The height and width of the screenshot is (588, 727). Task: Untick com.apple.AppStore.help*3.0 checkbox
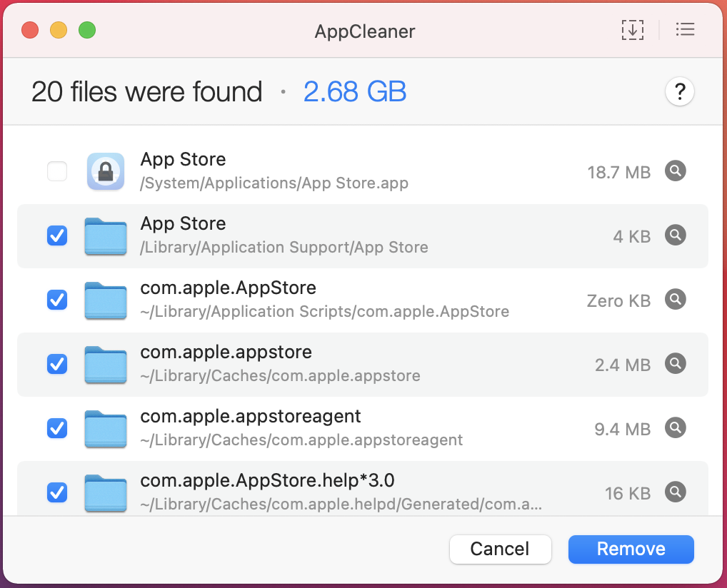tap(57, 492)
